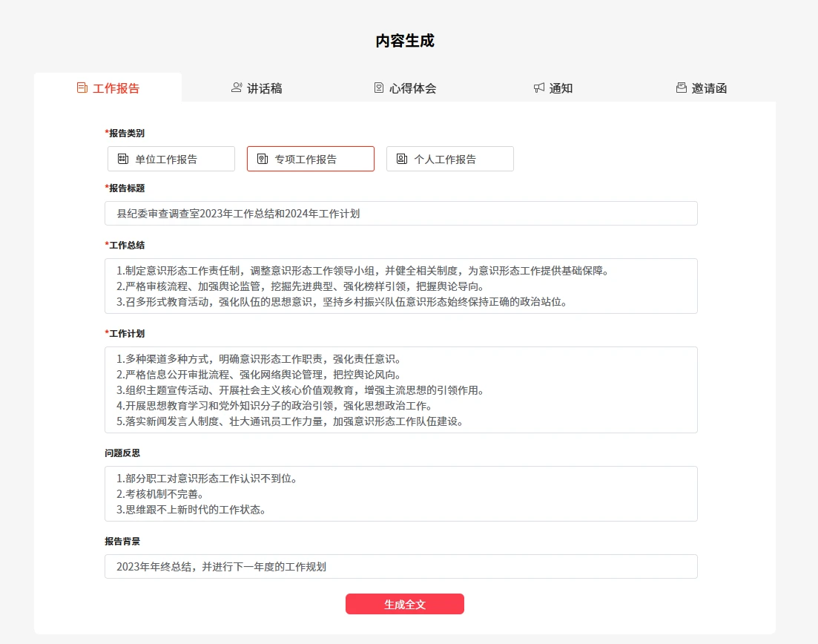
Task: Click line starting '5.落实新闻发言人制度'
Action: (x=290, y=421)
